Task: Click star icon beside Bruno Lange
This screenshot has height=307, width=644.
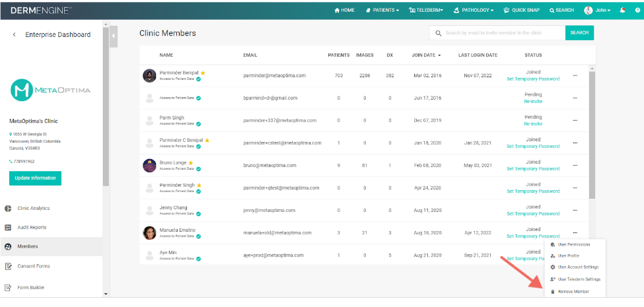Action: 191,163
